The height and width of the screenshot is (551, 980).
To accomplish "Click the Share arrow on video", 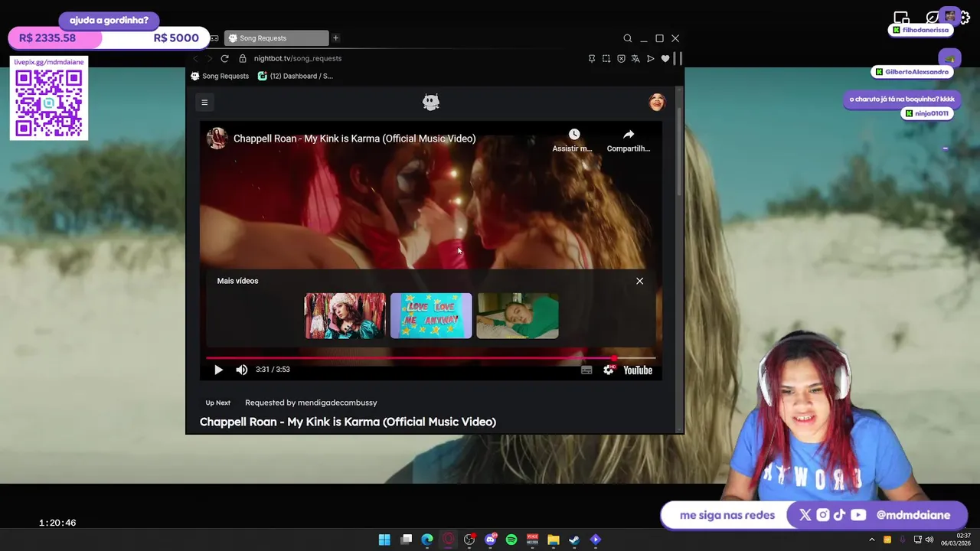I will 629,135.
